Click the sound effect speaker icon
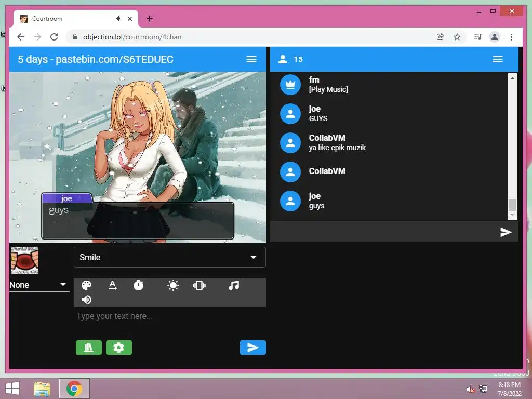Screen dimensions: 532x399 (x=87, y=300)
